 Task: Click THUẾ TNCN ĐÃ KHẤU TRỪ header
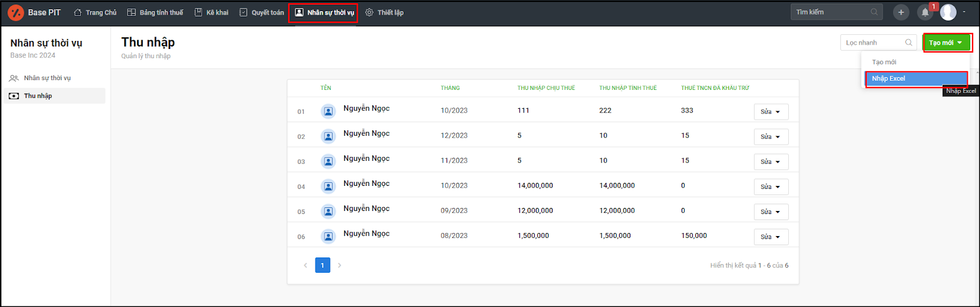point(715,88)
